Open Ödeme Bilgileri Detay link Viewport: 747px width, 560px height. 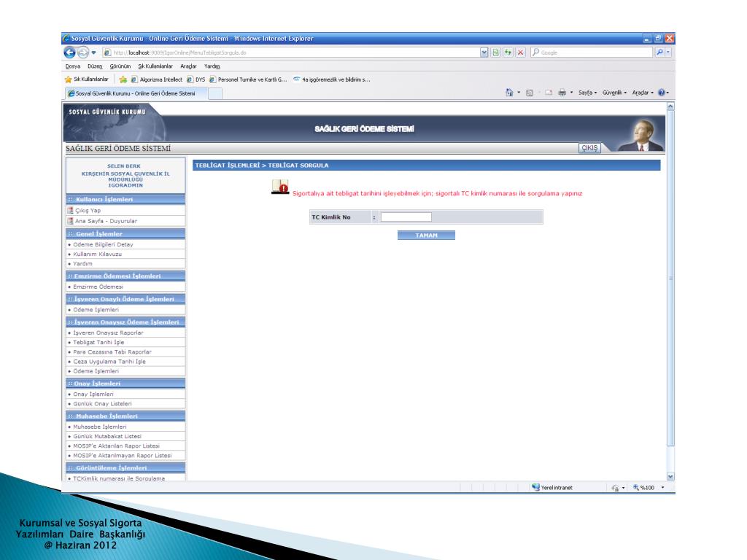103,244
